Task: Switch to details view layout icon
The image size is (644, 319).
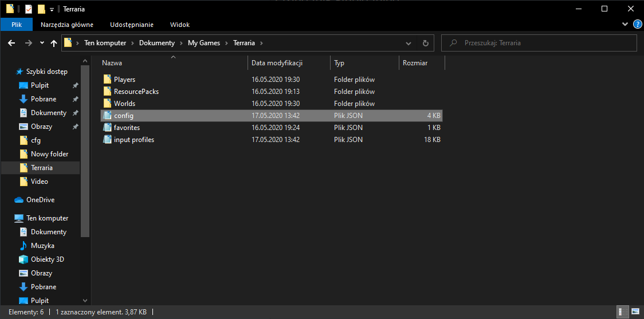Action: point(621,312)
